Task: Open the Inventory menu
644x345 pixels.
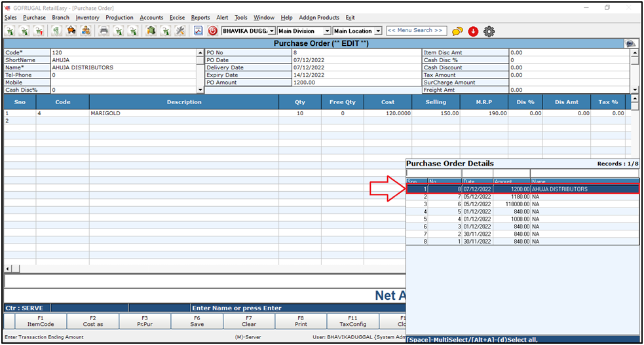Action: (87, 18)
